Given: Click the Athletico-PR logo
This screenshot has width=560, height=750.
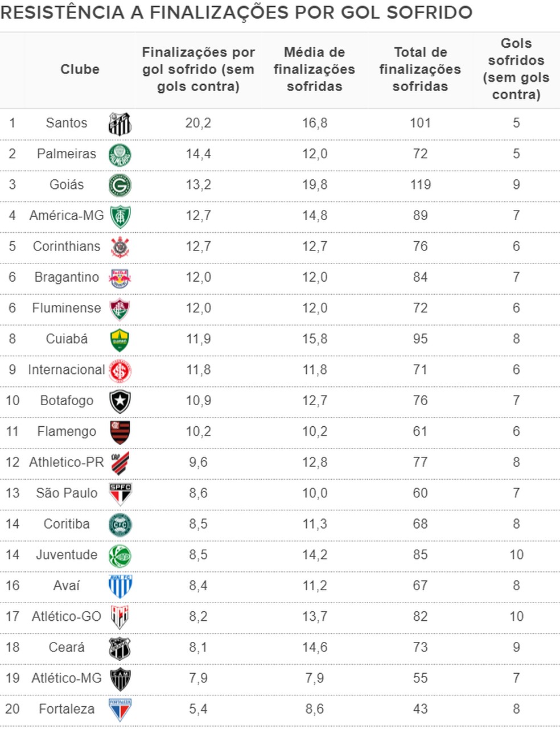Looking at the screenshot, I should (120, 463).
